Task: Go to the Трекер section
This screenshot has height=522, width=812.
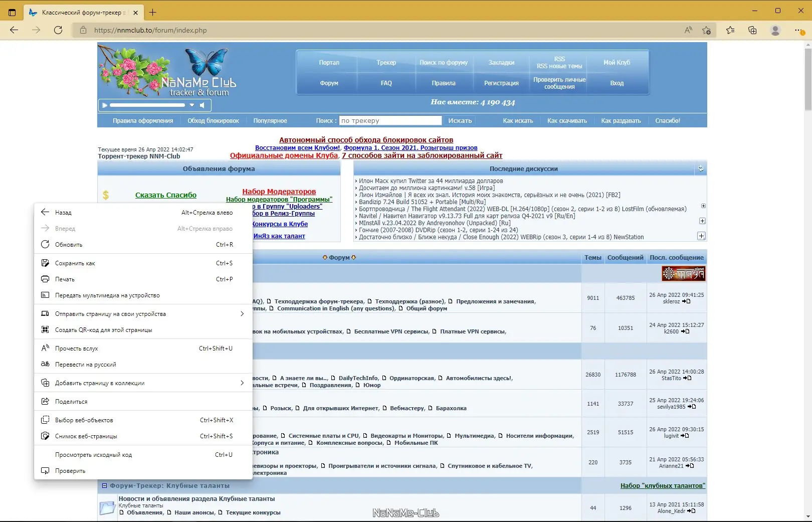Action: 386,63
